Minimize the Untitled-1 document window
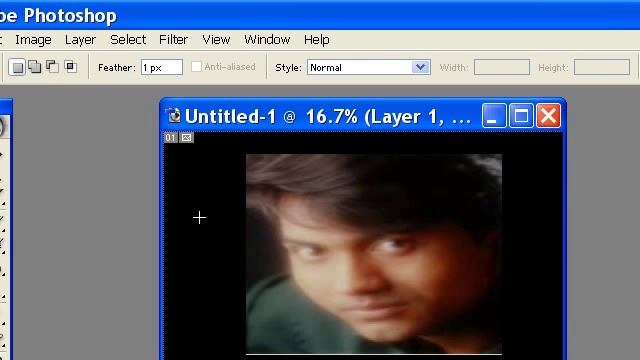 494,116
